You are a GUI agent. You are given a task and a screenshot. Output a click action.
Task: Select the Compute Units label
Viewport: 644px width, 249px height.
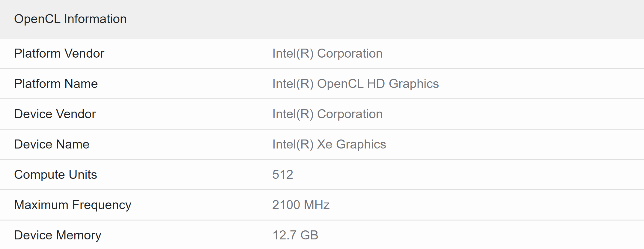click(x=55, y=175)
